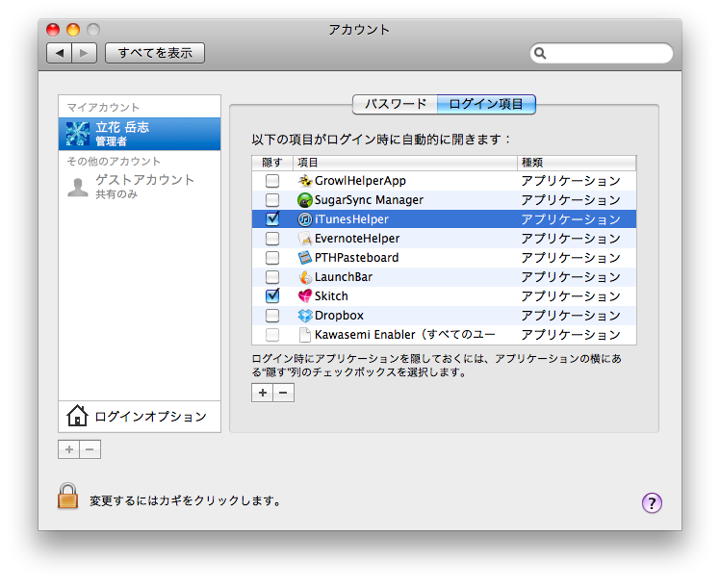Switch to the パスワード tab
720x588 pixels.
pos(395,104)
